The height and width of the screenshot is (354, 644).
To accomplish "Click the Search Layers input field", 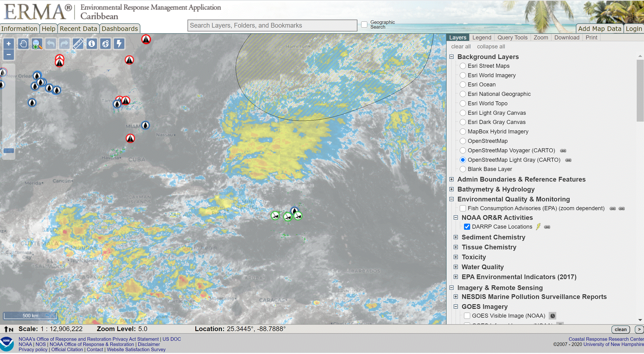I will [272, 26].
